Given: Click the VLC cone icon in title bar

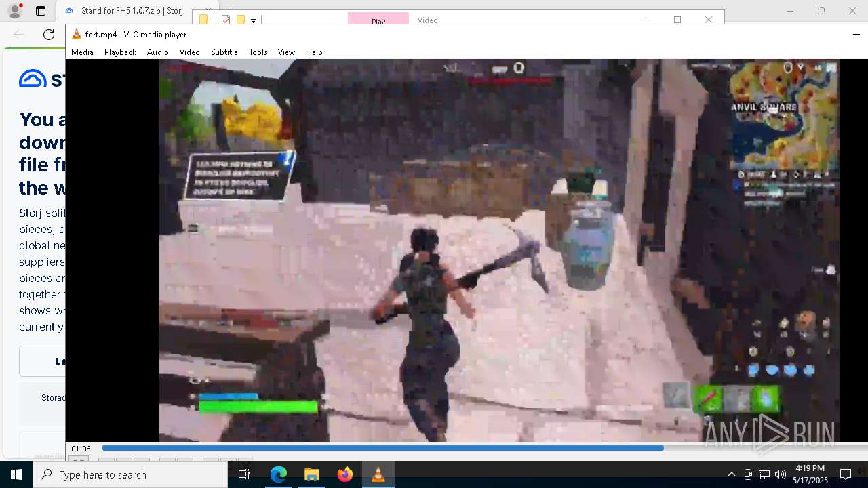Looking at the screenshot, I should click(x=77, y=35).
